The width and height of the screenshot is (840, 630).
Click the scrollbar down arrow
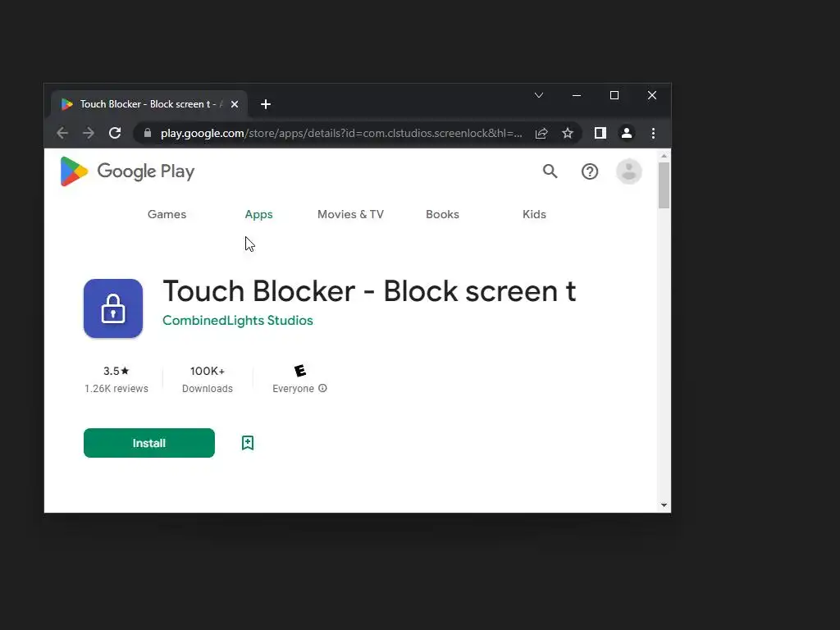click(664, 505)
